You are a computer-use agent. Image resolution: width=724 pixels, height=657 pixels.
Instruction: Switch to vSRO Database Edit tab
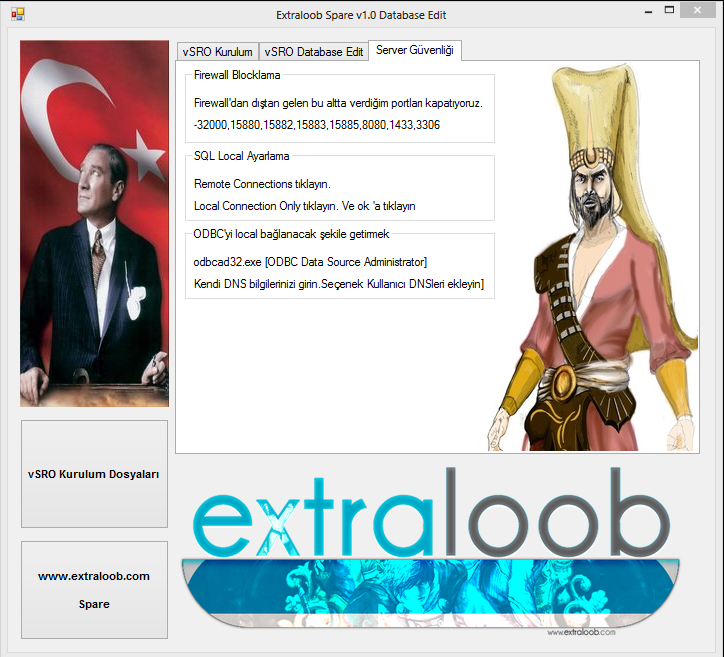tap(314, 52)
